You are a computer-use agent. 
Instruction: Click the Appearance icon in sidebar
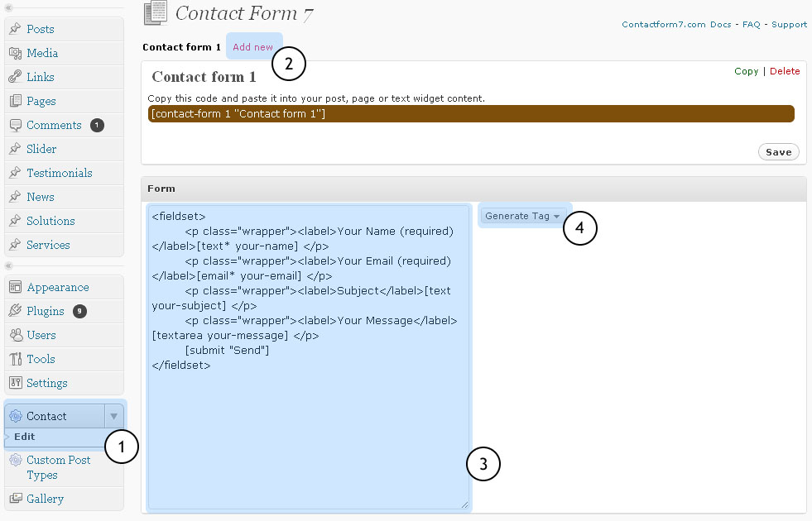[x=15, y=288]
